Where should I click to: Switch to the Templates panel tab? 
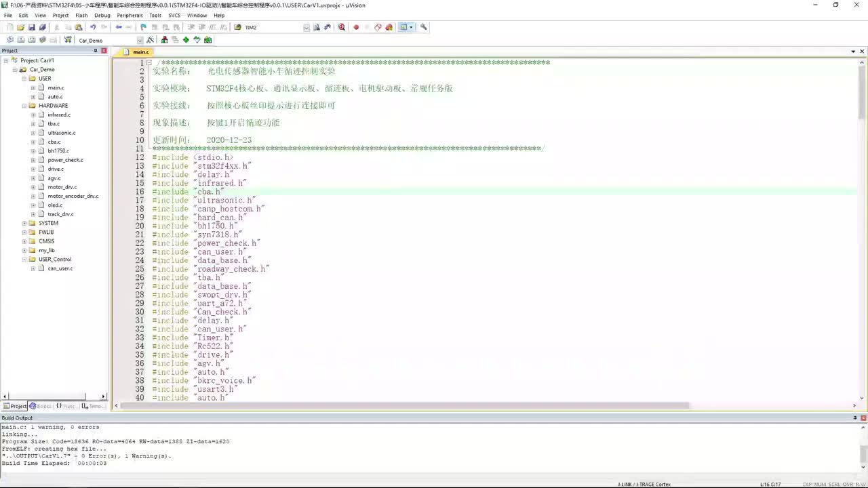point(93,406)
